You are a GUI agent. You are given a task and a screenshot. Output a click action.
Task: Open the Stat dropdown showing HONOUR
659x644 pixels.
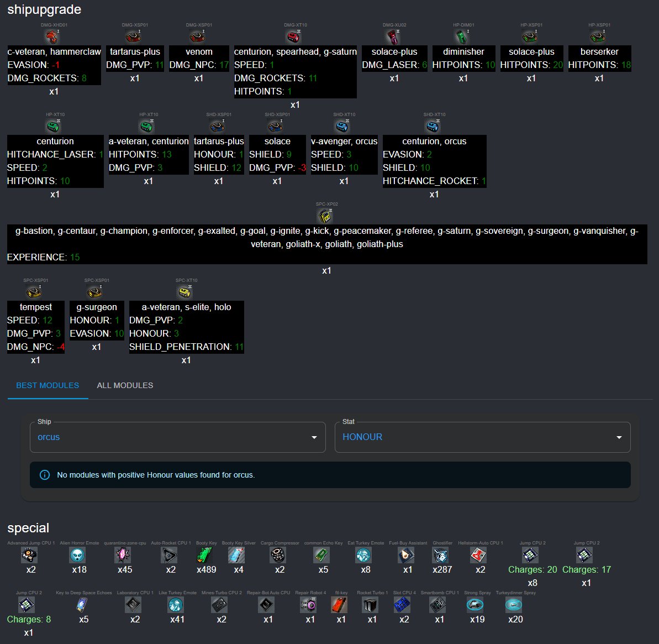(x=482, y=437)
